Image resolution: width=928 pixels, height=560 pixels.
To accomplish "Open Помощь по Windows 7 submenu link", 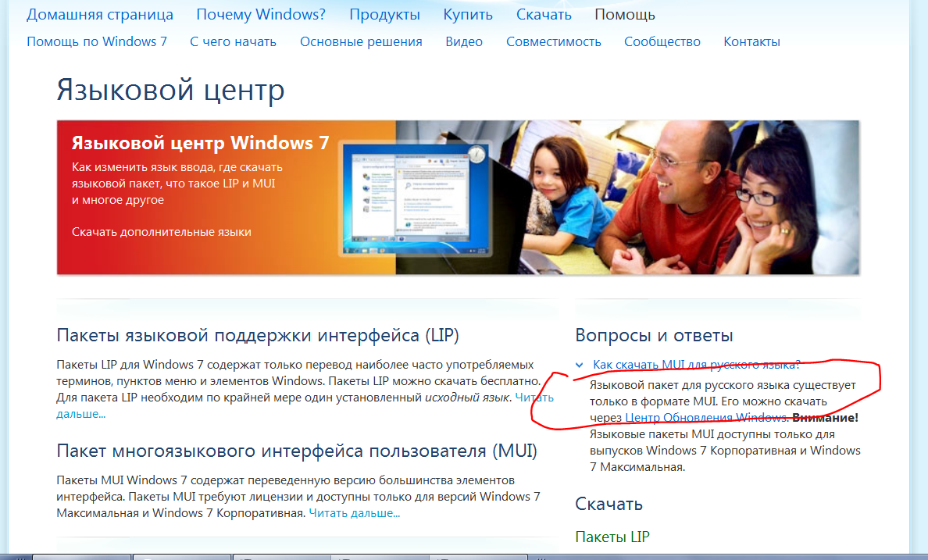I will [97, 41].
